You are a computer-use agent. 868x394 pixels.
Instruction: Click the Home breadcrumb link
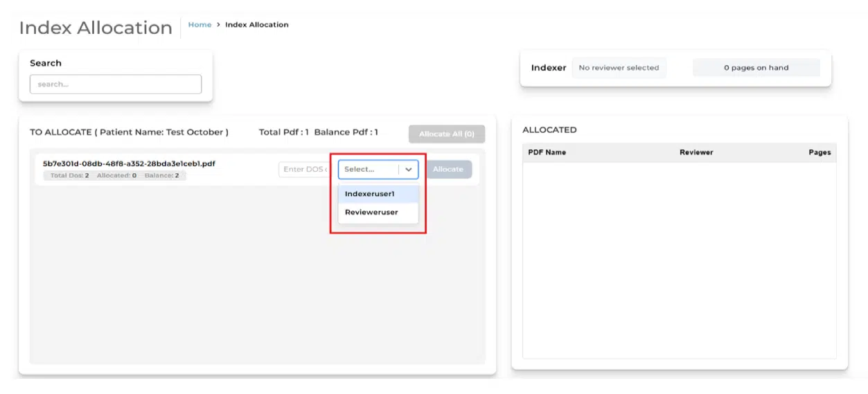click(x=200, y=25)
